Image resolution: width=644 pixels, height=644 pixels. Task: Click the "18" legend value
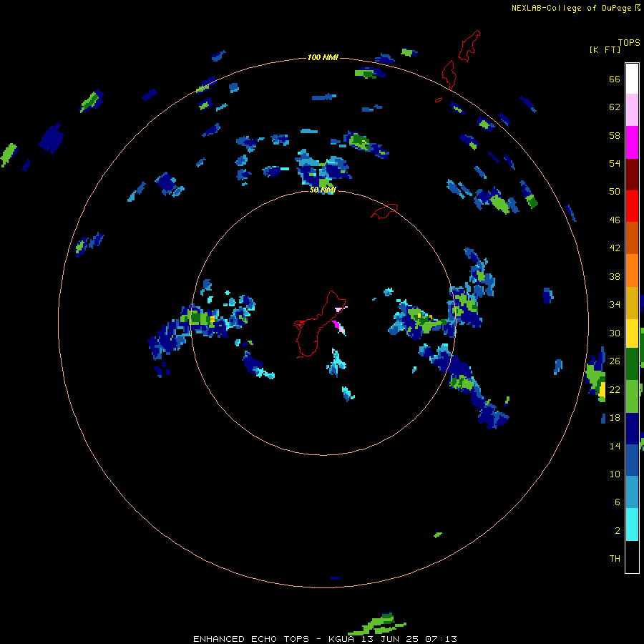pos(615,418)
